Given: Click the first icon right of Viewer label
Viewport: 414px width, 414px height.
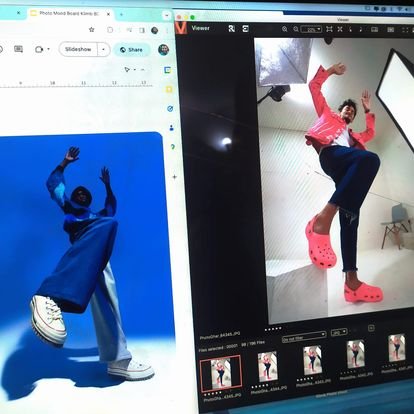Looking at the screenshot, I should click(x=232, y=29).
